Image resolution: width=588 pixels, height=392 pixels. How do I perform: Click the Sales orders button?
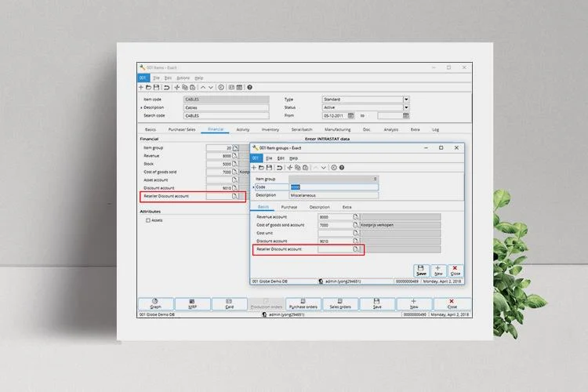pyautogui.click(x=340, y=304)
